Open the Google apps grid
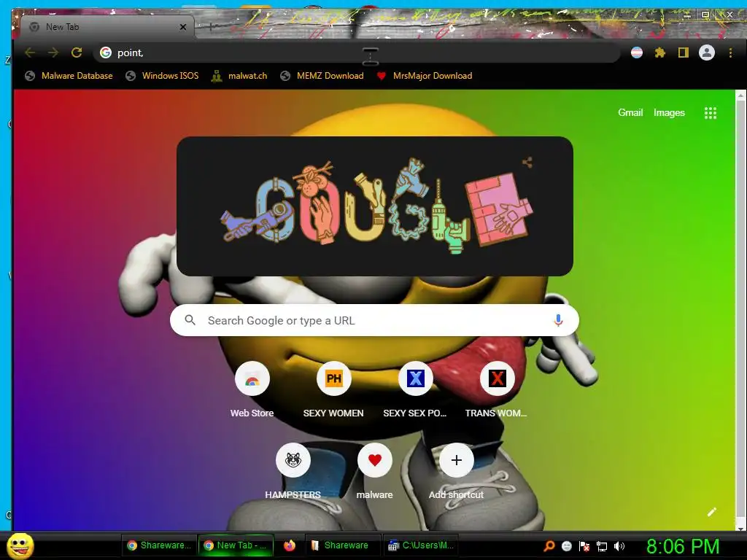The image size is (747, 560). (x=711, y=113)
